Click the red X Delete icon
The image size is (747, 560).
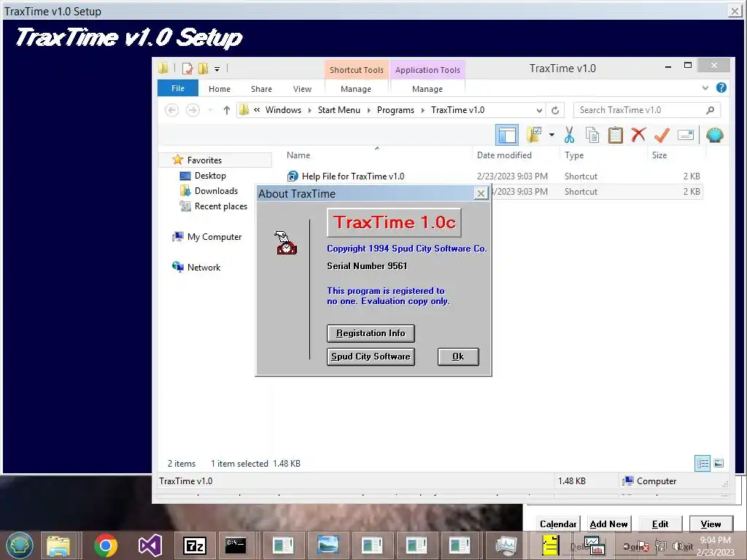638,135
